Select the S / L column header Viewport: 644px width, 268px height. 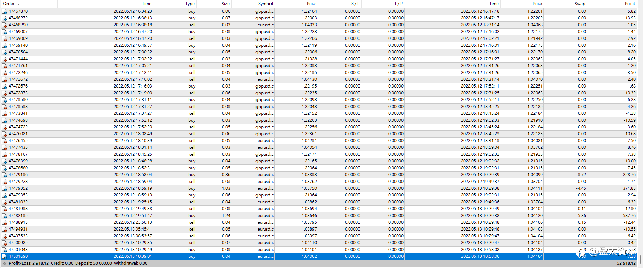pos(355,4)
